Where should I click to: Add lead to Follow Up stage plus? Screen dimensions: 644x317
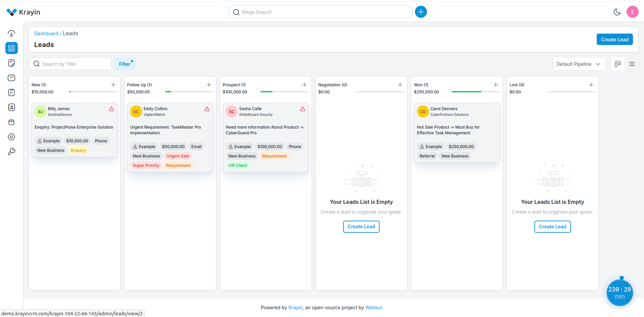(209, 85)
